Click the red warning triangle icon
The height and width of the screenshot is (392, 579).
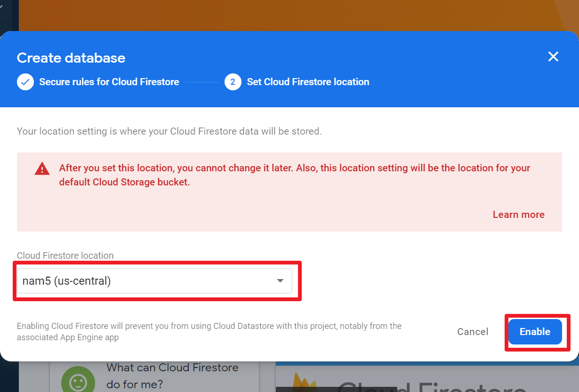click(42, 168)
